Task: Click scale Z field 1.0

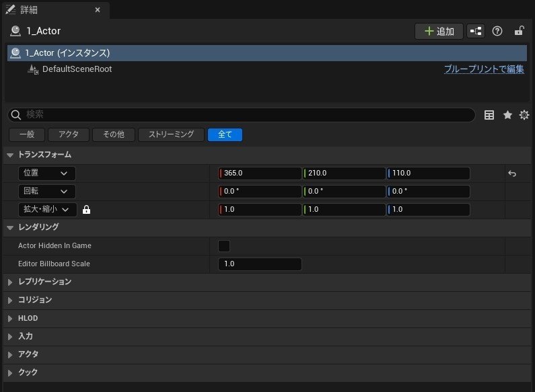Action: [x=428, y=209]
